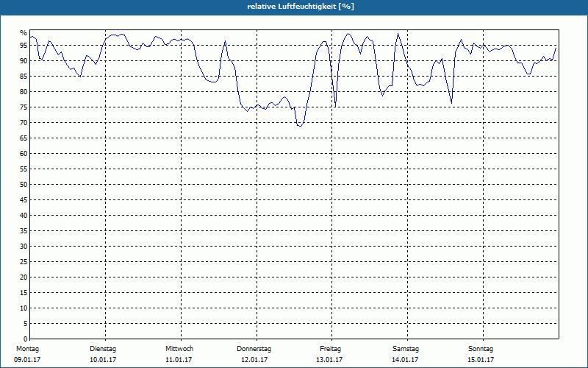
Task: Click the '35' y-axis value
Action: click(24, 231)
